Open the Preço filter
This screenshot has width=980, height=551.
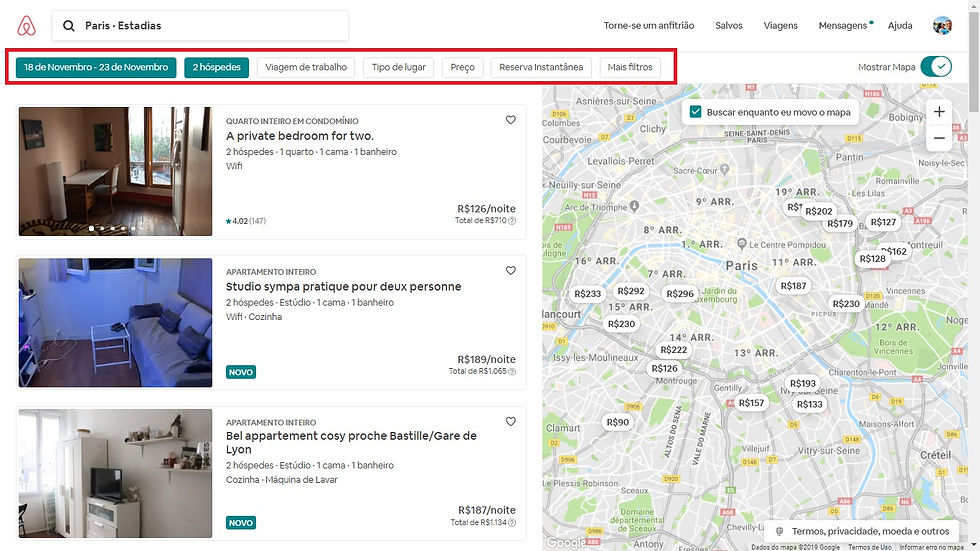(x=462, y=67)
